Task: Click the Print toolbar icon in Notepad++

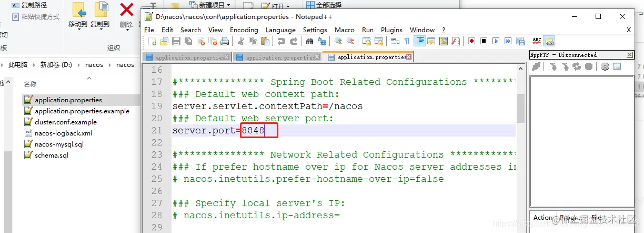Action: (225, 41)
